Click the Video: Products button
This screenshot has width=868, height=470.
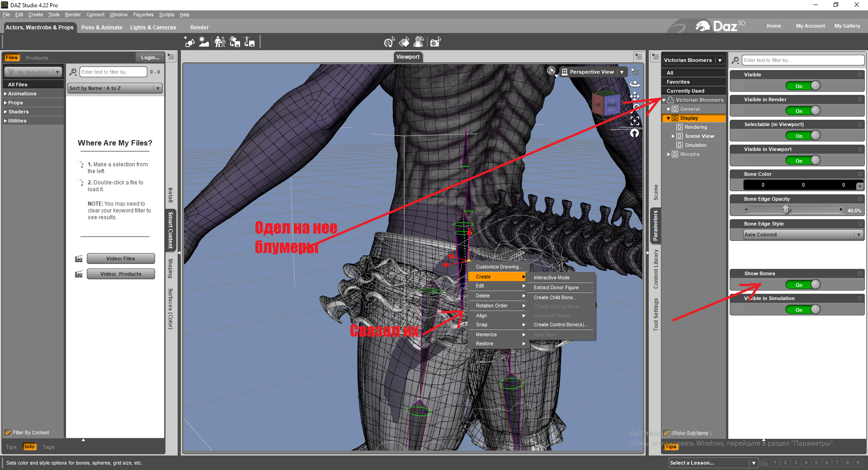[x=121, y=274]
